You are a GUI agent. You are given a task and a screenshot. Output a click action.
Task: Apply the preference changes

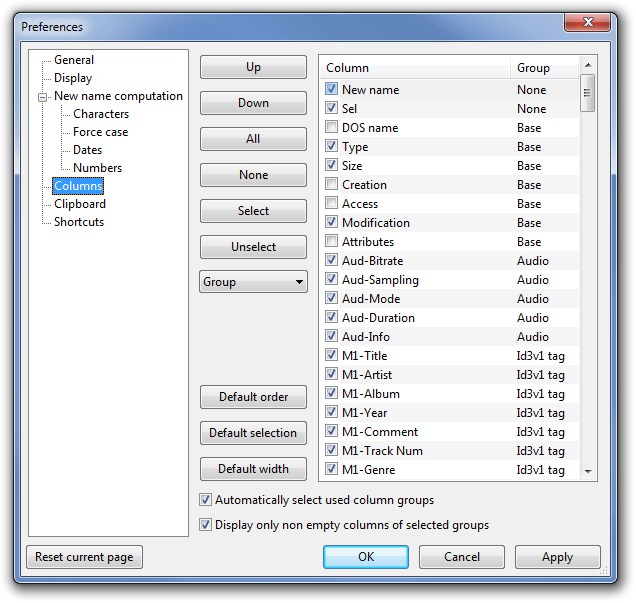click(558, 557)
